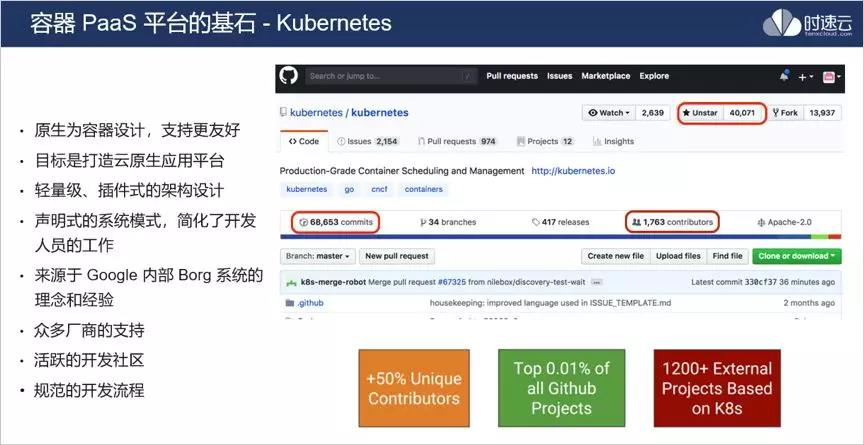Open the housekeeping ISSUE_TEMPLATE commit message

550,303
